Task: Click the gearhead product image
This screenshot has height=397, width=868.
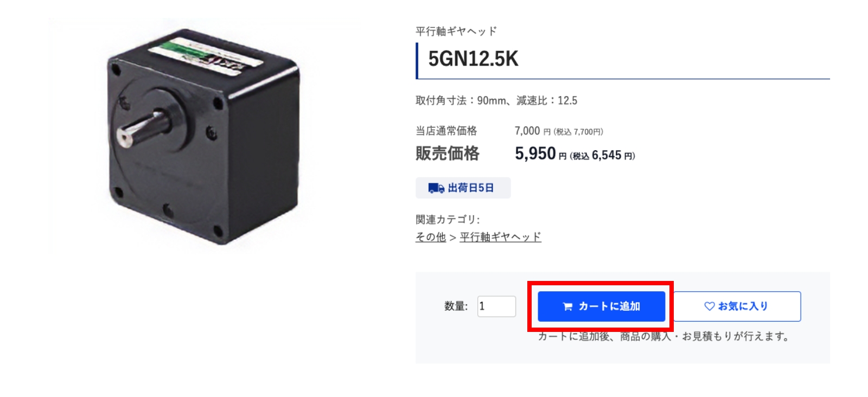Action: click(x=204, y=136)
